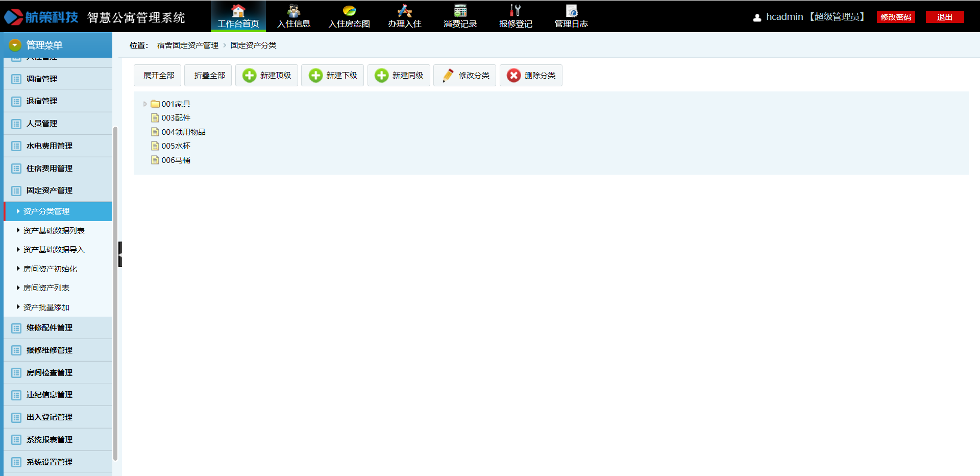Open the 管理日志 document icon
Viewport: 980px width, 476px height.
click(x=571, y=11)
